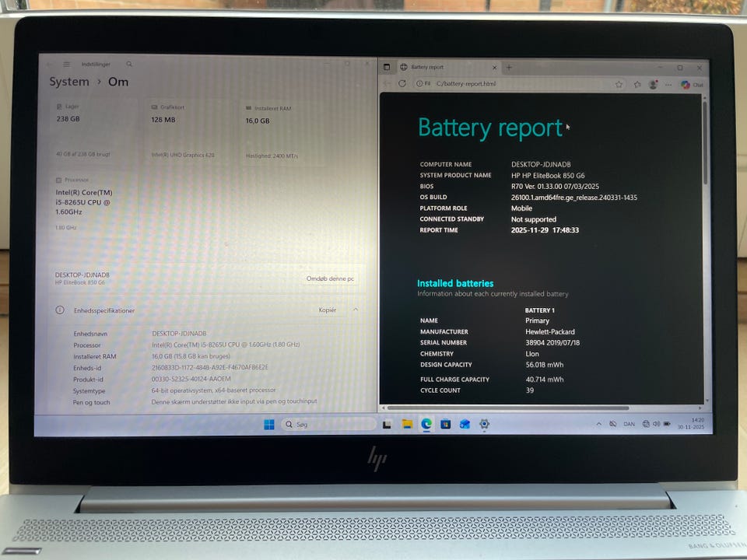Open the Edge tab actions menu icon
The image size is (747, 560).
387,67
